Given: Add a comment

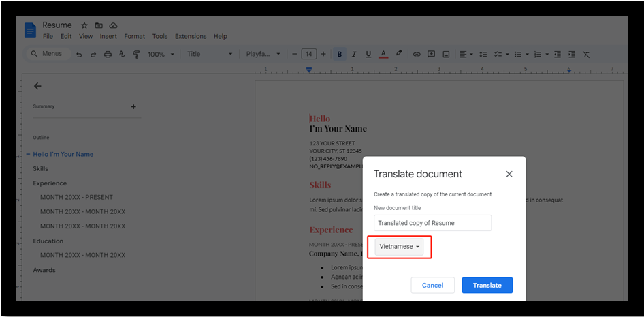Looking at the screenshot, I should (431, 55).
